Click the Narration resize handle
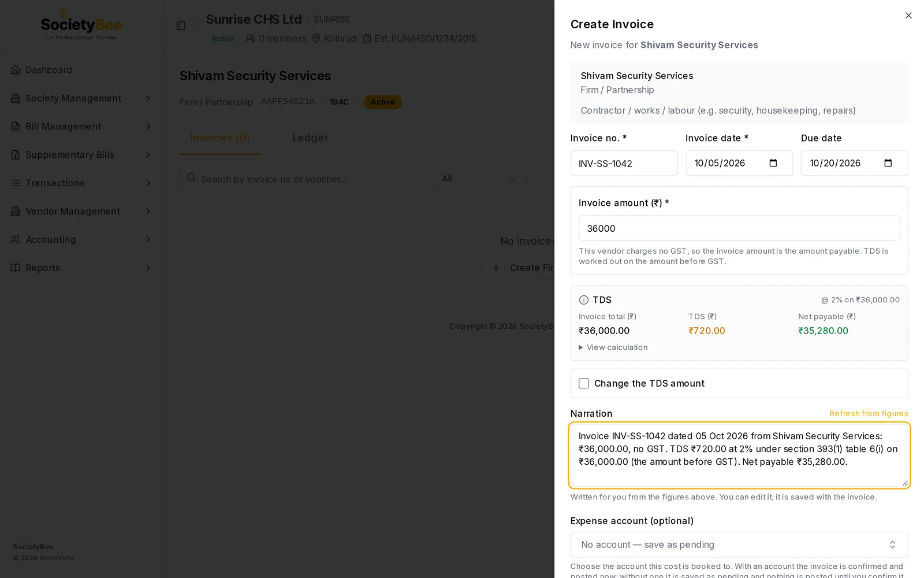 click(x=904, y=483)
